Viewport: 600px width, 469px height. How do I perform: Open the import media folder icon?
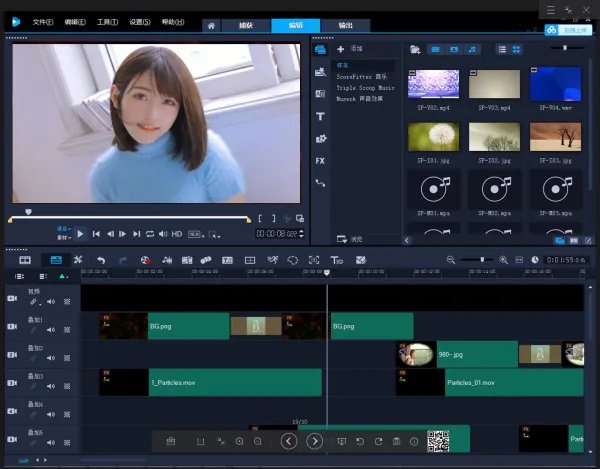413,49
